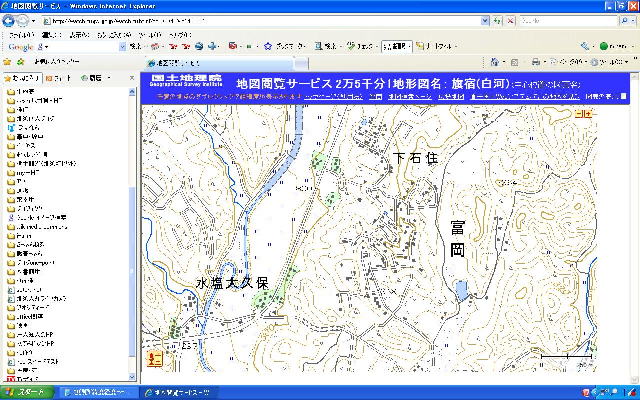Viewport: 640px width, 400px height.
Task: Refresh the page using the green arrows icon
Action: (x=497, y=21)
